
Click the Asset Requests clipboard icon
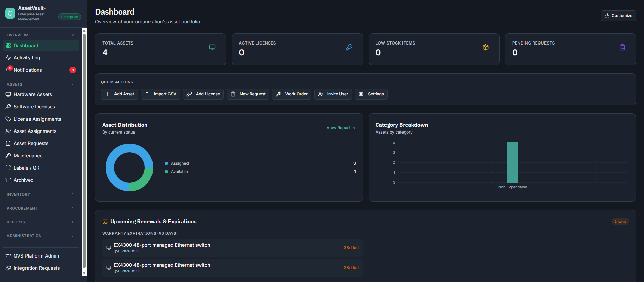[x=8, y=143]
